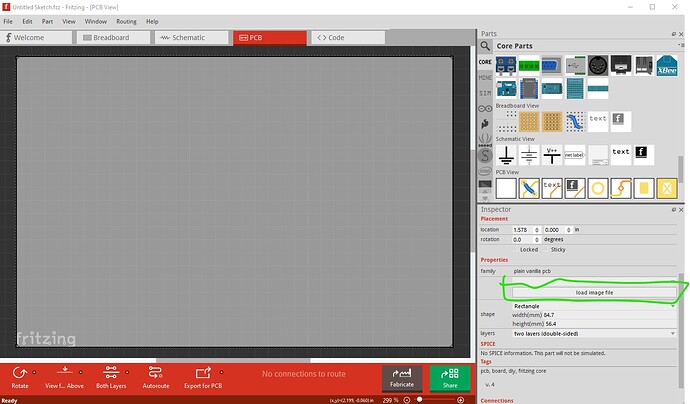Switch to the Breadboard tab
Screen dimensions: 690x404
114,38
